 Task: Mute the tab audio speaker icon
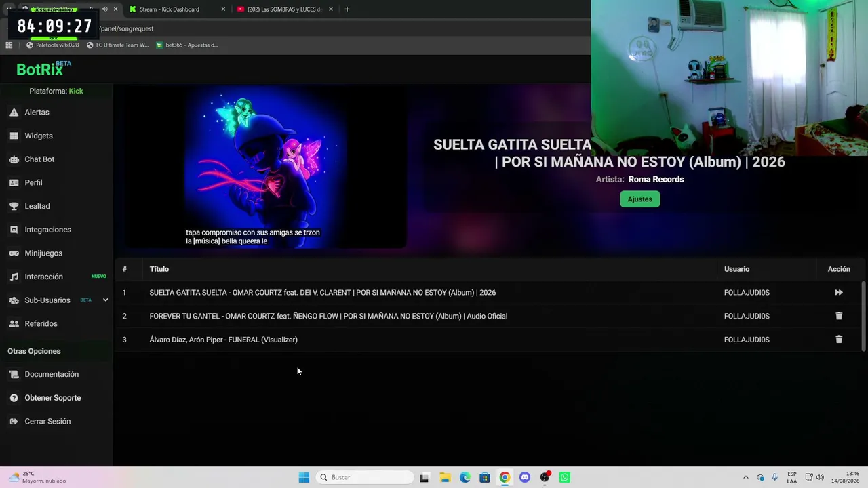click(104, 9)
